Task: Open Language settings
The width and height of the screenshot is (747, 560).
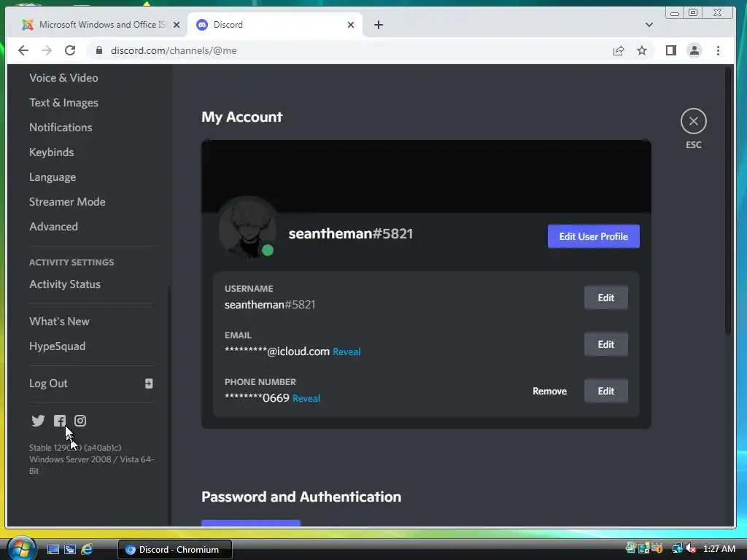Action: tap(53, 176)
